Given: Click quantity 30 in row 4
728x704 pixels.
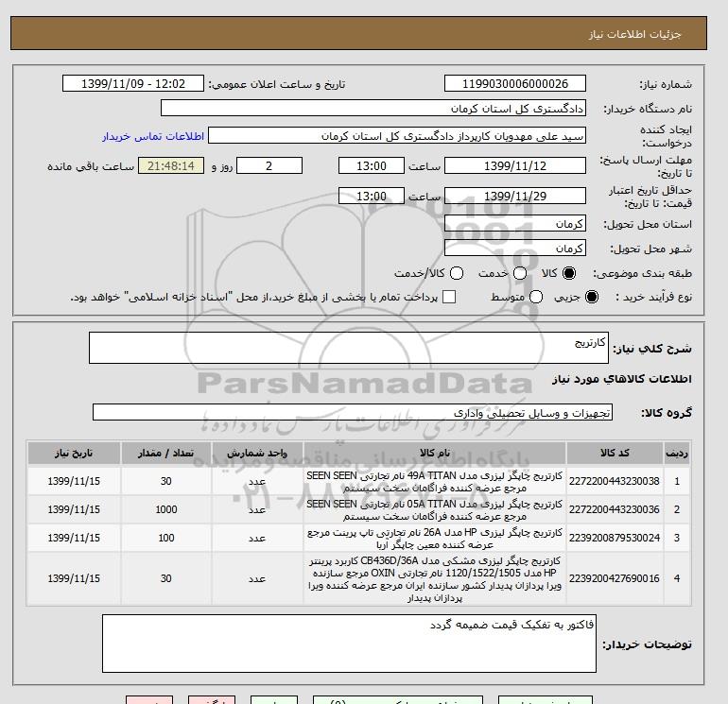Looking at the screenshot, I should click(x=166, y=578).
